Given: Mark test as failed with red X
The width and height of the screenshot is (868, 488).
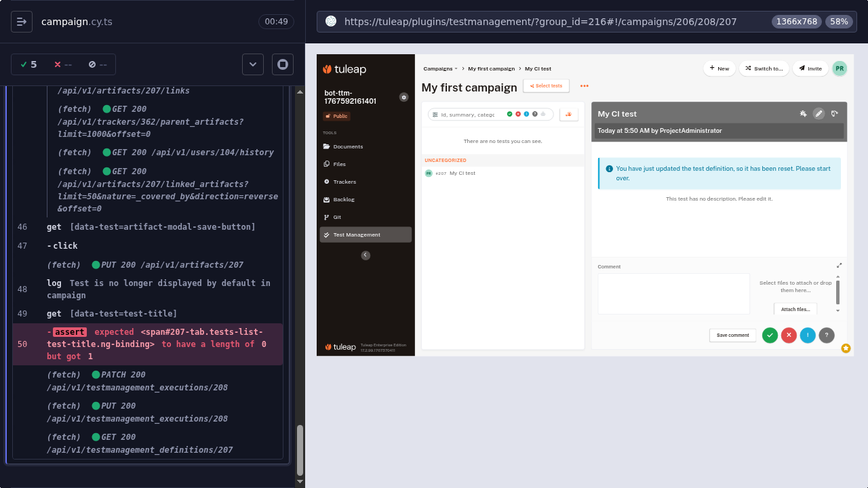Looking at the screenshot, I should click(789, 335).
